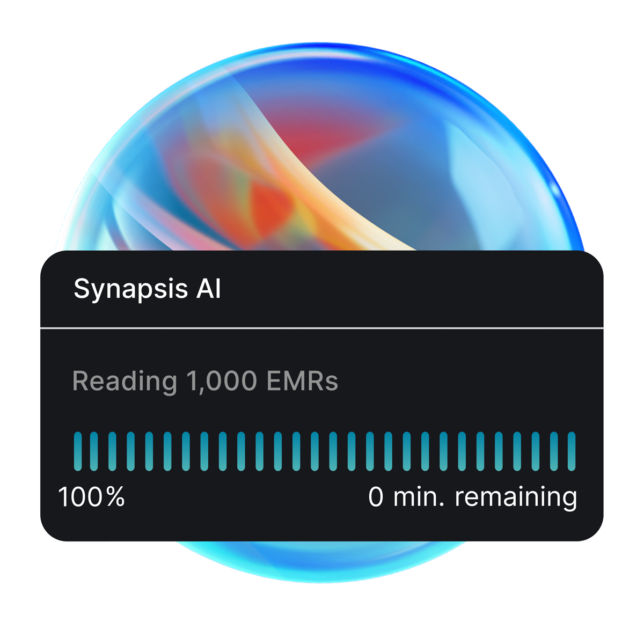
Task: Click the 1,000 number in the status
Action: tap(222, 381)
